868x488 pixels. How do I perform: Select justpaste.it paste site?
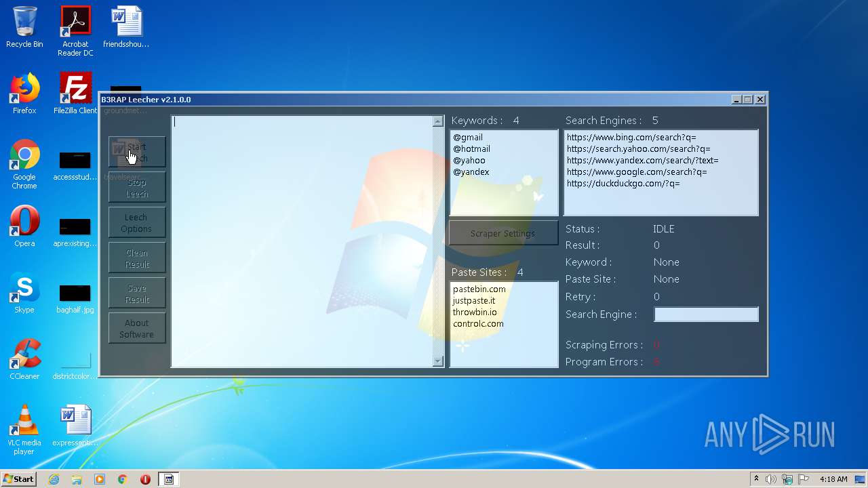(x=474, y=300)
